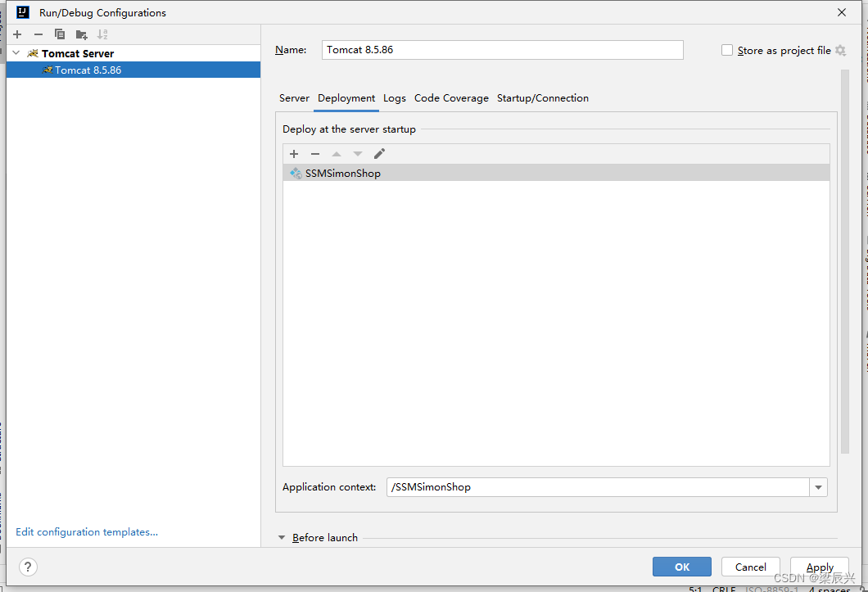Screen dimensions: 868x592
Task: Add a deployment artifact
Action: 294,154
